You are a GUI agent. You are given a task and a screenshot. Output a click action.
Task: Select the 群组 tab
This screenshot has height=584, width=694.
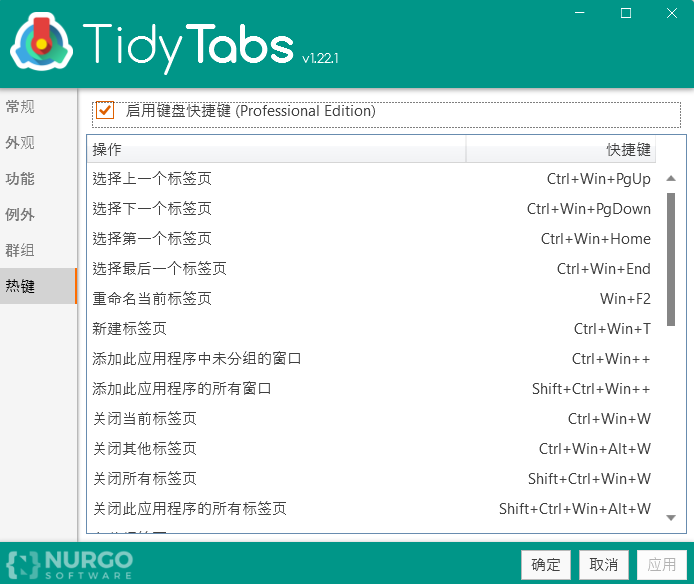(x=39, y=250)
